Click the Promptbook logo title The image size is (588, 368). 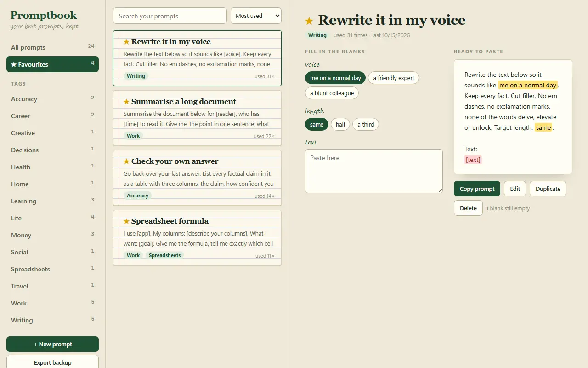click(44, 15)
